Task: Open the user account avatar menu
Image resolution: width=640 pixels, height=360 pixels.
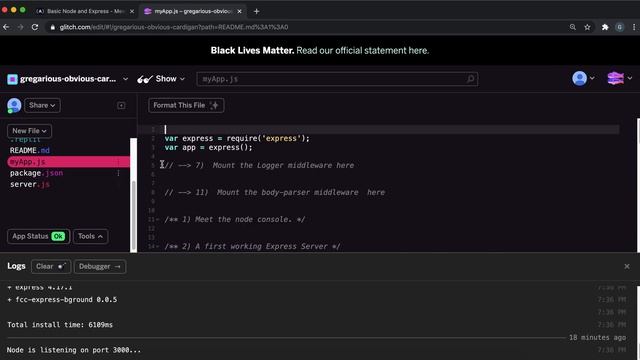Action: (583, 78)
